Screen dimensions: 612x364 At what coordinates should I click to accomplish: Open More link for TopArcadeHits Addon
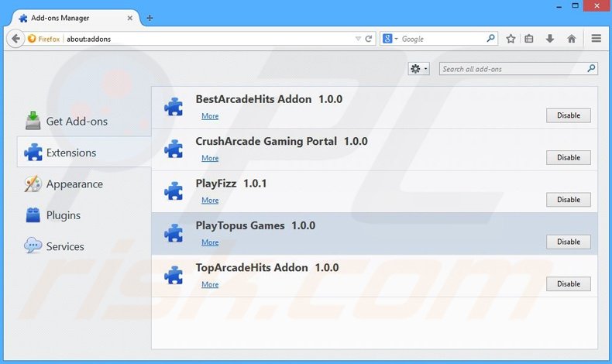coord(210,284)
